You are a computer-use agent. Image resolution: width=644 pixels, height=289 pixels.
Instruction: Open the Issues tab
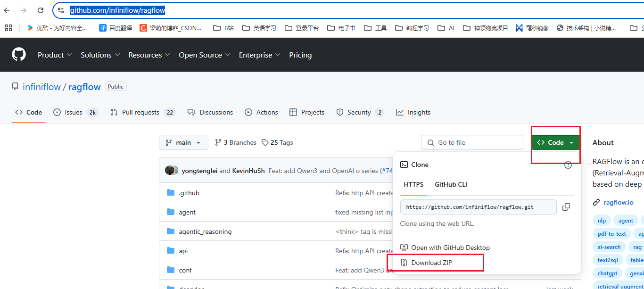click(x=75, y=112)
